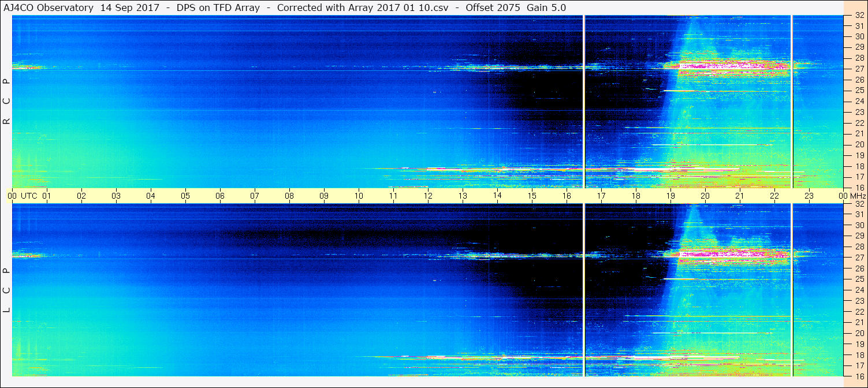
Task: Select '20' MHz frequency label in RCP panel
Action: [859, 144]
